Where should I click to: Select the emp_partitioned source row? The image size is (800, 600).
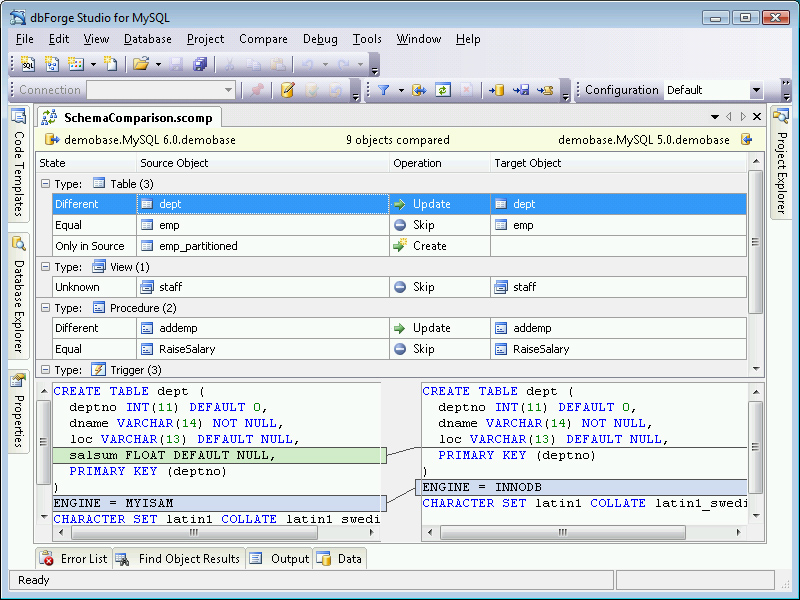(x=262, y=246)
